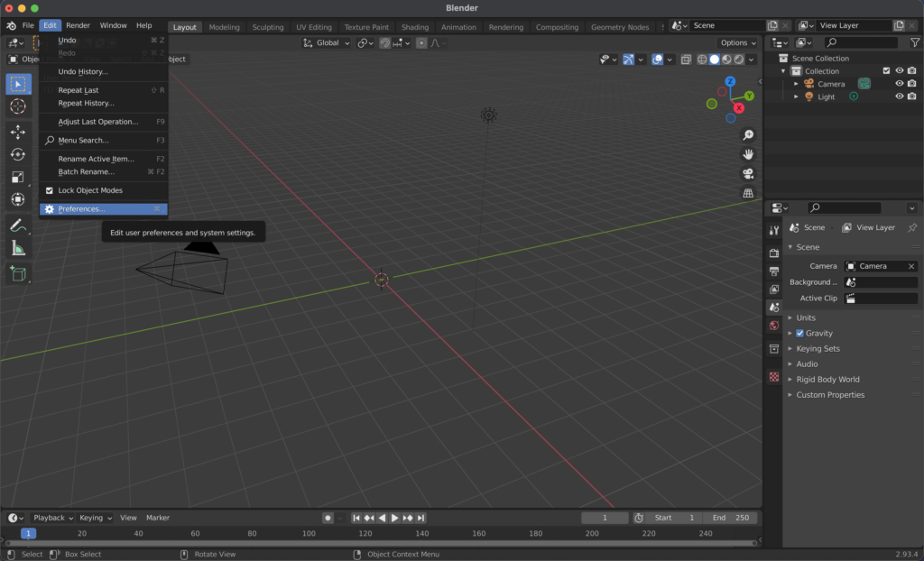This screenshot has width=924, height=561.
Task: Open the viewport shading options dropdown
Action: tap(752, 60)
